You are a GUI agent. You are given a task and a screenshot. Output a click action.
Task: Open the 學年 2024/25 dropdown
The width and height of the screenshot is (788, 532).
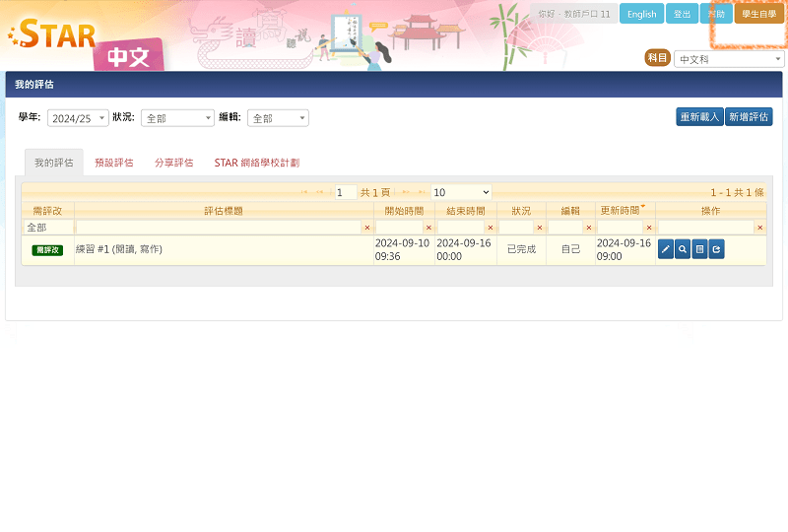coord(78,118)
